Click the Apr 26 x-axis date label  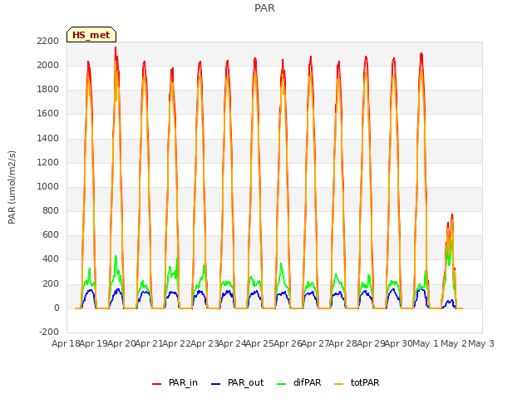[288, 343]
